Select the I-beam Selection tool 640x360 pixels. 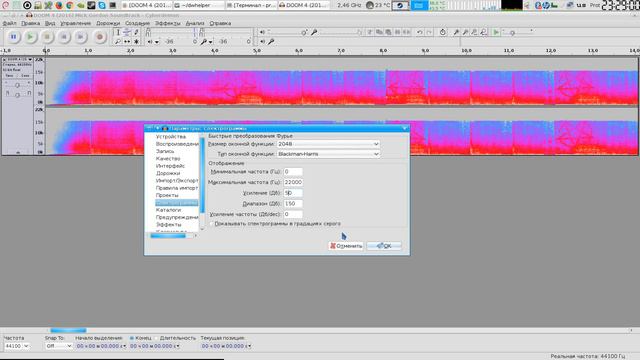118,32
